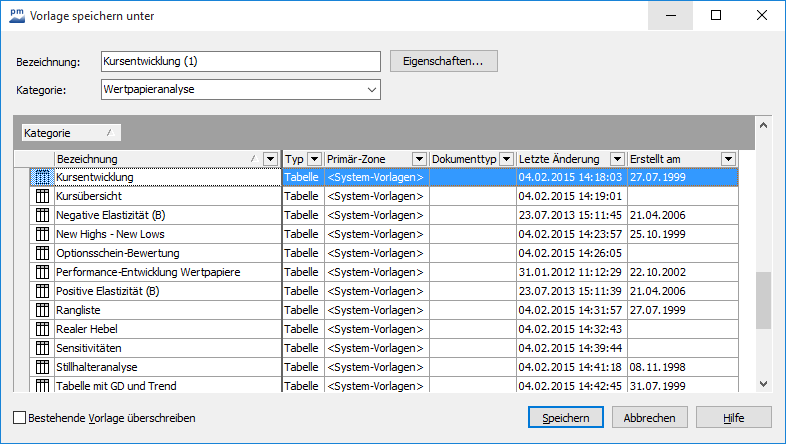Open the Erstellt am column filter dropdown
The image size is (786, 444).
tap(728, 159)
